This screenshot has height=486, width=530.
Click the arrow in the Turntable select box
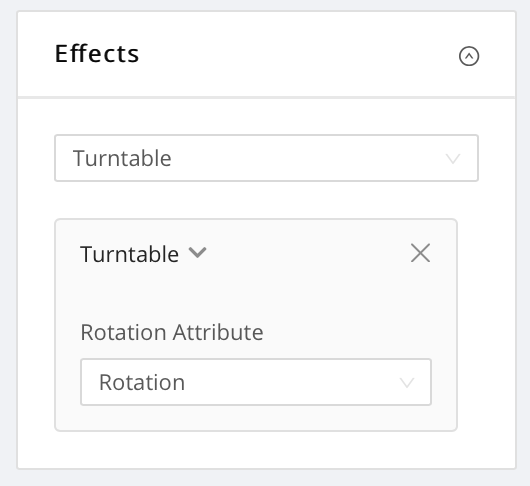(x=453, y=159)
